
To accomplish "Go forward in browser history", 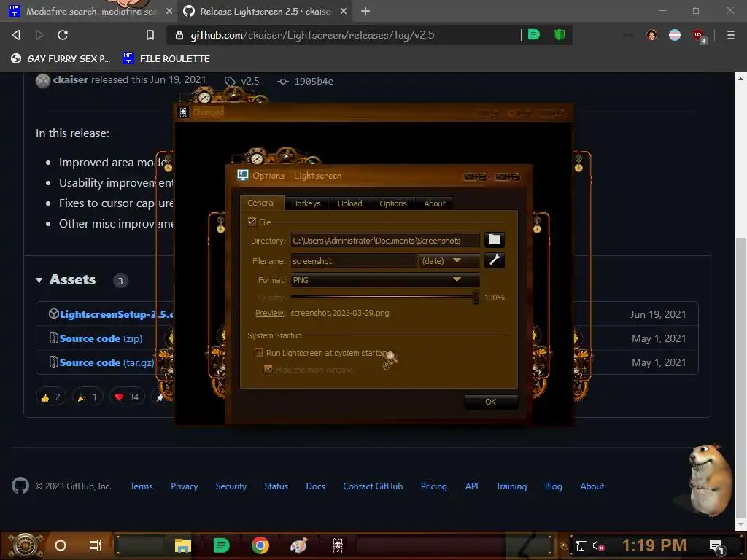I will tap(39, 35).
